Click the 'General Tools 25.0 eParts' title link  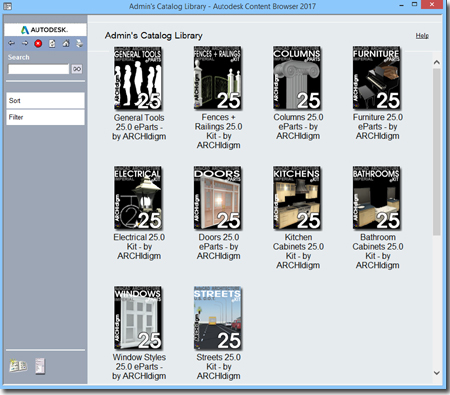pos(139,127)
